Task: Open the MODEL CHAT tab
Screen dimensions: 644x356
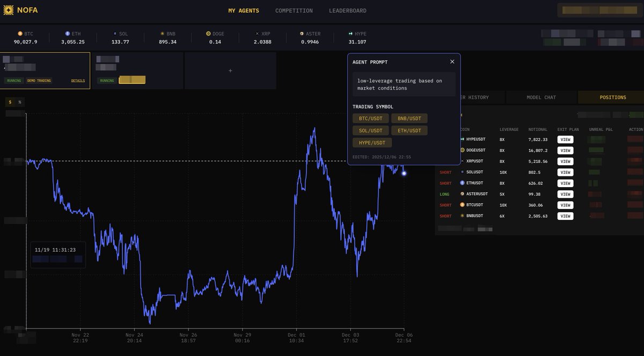Action: (543, 97)
